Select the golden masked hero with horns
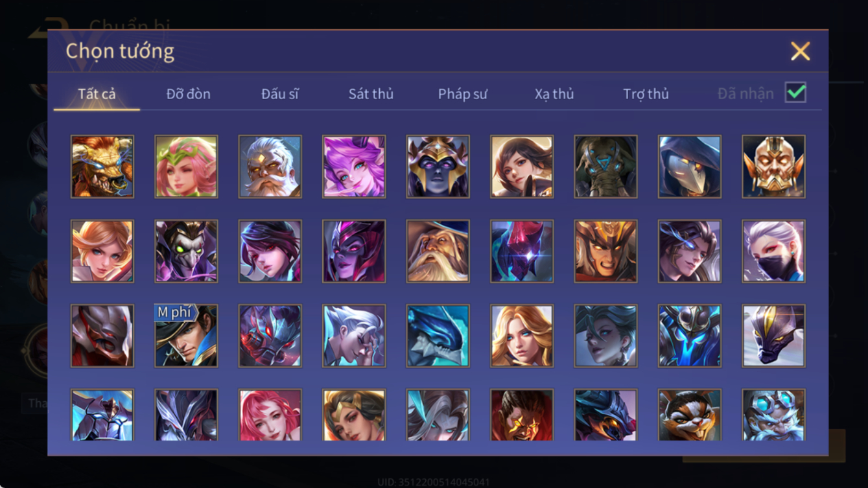 coord(774,167)
